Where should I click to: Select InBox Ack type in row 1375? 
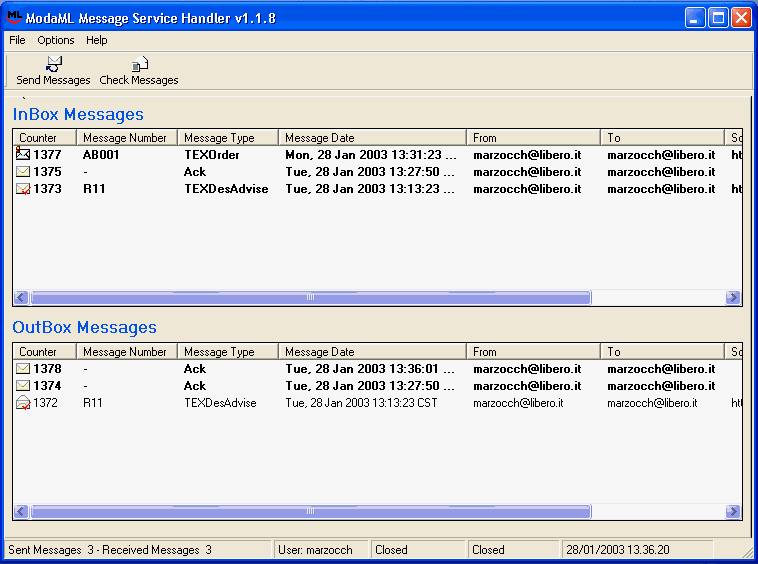click(x=195, y=172)
